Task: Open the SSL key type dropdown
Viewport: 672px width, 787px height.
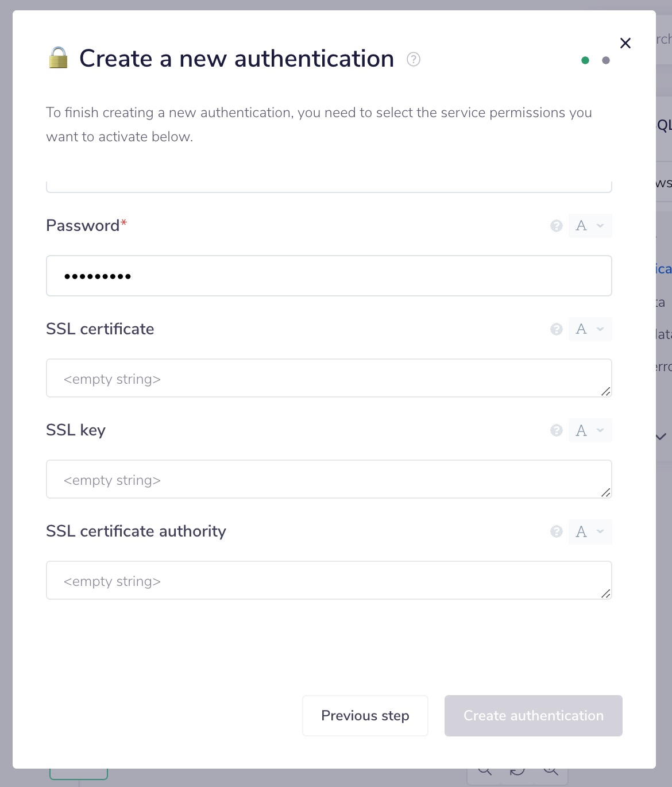Action: (x=590, y=430)
